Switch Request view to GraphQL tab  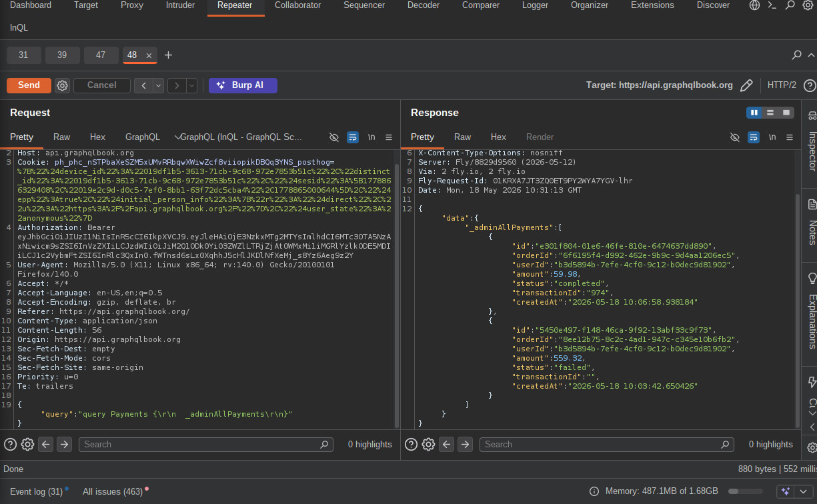pyautogui.click(x=143, y=137)
